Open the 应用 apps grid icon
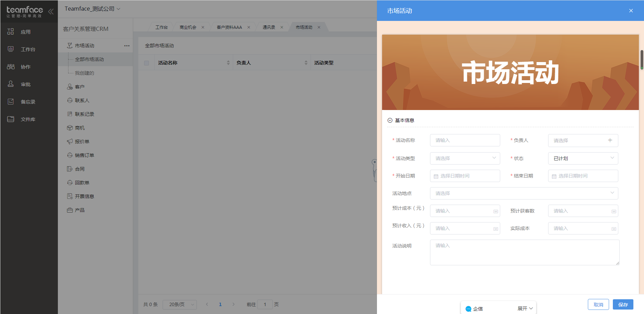Viewport: 644px width, 314px height. point(11,32)
